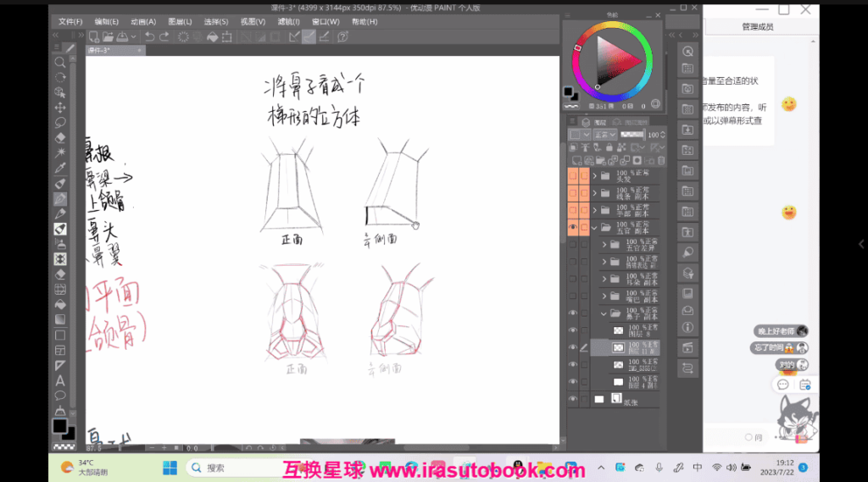Select the Eyedropper tool

click(60, 168)
